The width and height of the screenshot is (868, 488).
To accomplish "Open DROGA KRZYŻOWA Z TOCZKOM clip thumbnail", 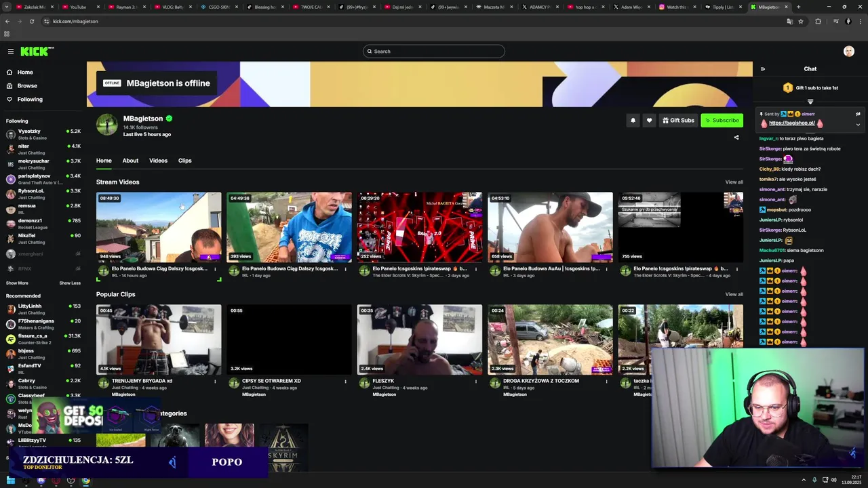I will point(550,340).
